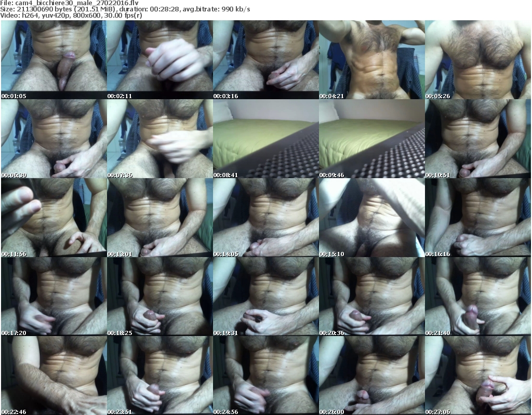Click the 30.00 fps(r) text
Image resolution: width=532 pixels, height=415 pixels.
click(x=124, y=15)
